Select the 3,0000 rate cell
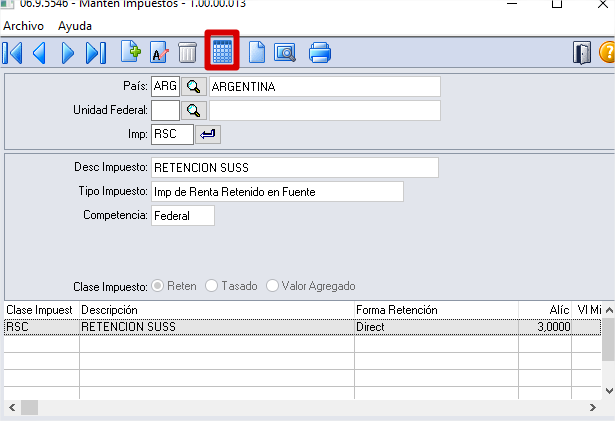Image resolution: width=615 pixels, height=421 pixels. click(x=545, y=327)
